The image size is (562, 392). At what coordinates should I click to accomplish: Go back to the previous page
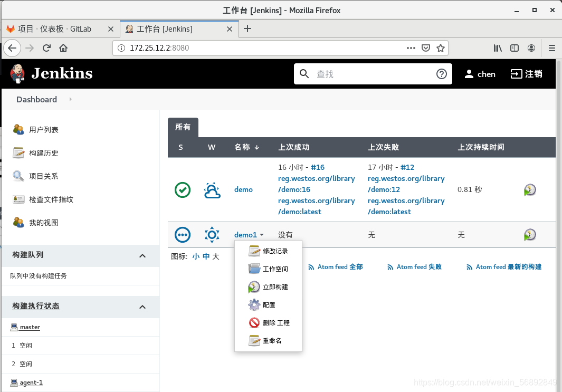tap(12, 48)
